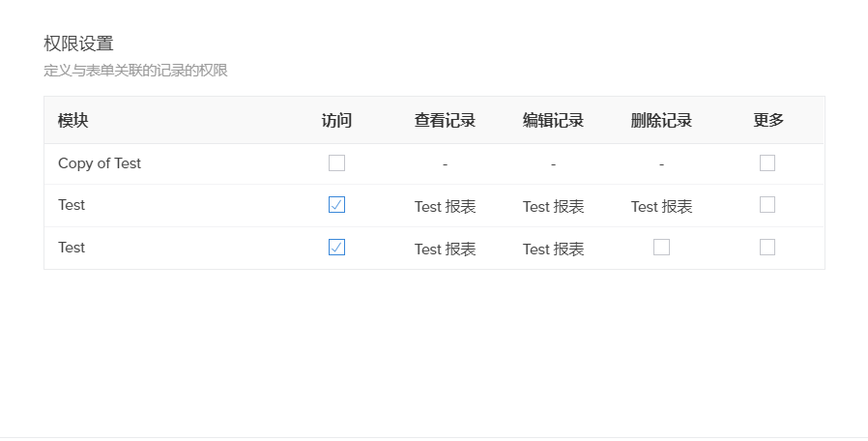The height and width of the screenshot is (441, 868).
Task: Open 删除记录 'Test 报表' in first Test row
Action: 661,207
